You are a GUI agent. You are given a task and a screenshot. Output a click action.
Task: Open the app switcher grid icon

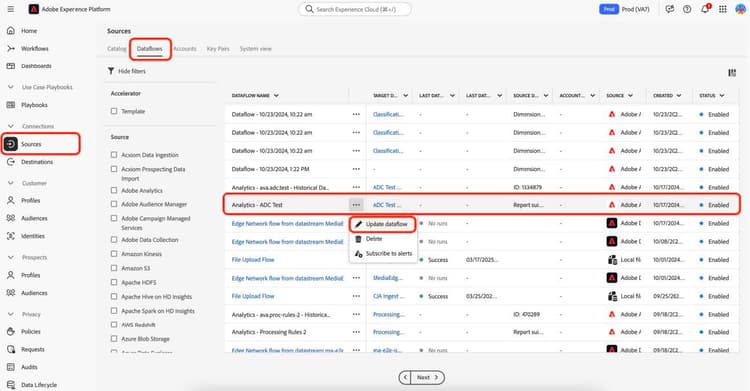723,9
